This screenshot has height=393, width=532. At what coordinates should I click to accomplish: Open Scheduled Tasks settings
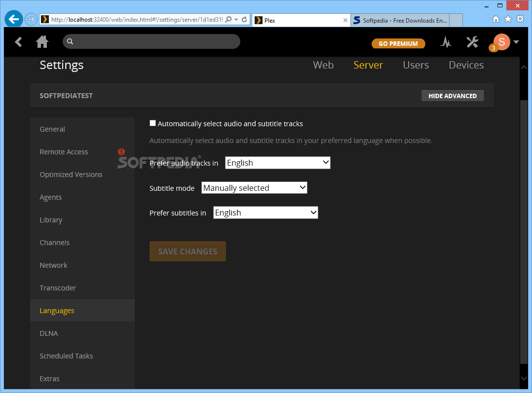[x=82, y=356]
